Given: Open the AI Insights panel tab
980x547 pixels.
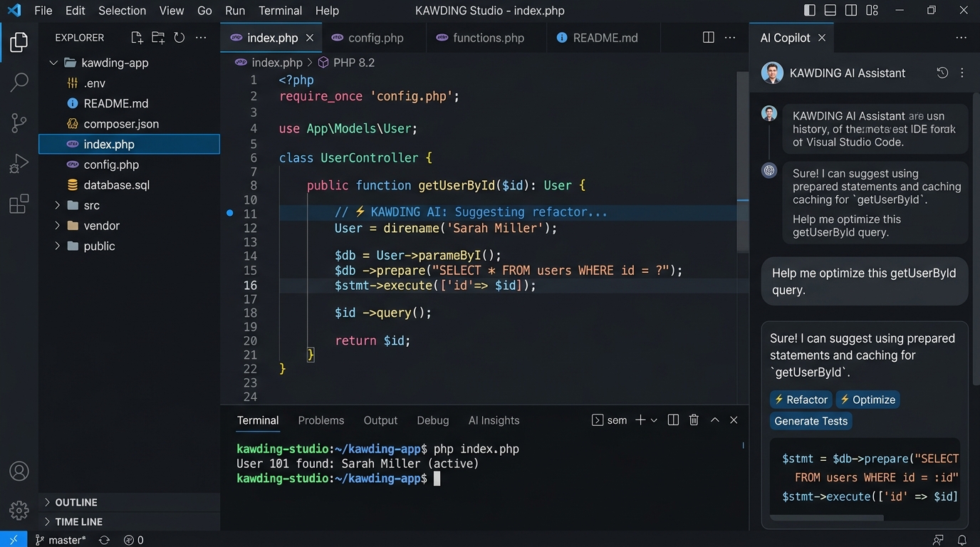Looking at the screenshot, I should [494, 420].
